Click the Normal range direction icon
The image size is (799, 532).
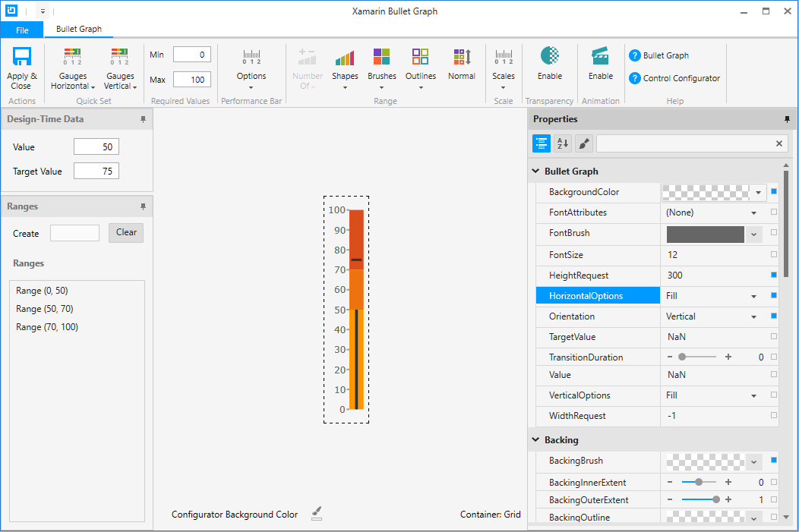click(x=463, y=57)
